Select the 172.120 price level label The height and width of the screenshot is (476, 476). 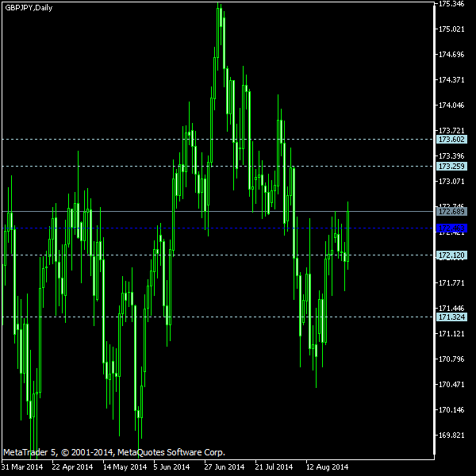(x=451, y=255)
